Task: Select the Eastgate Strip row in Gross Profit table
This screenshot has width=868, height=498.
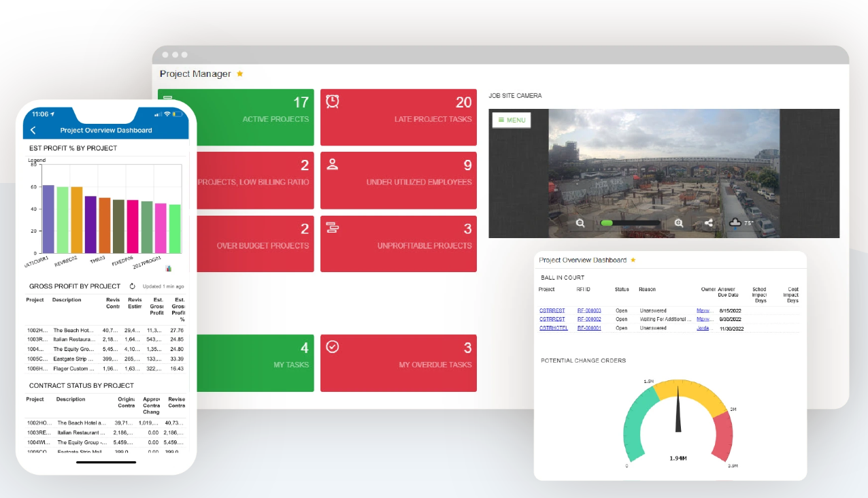Action: pos(106,359)
